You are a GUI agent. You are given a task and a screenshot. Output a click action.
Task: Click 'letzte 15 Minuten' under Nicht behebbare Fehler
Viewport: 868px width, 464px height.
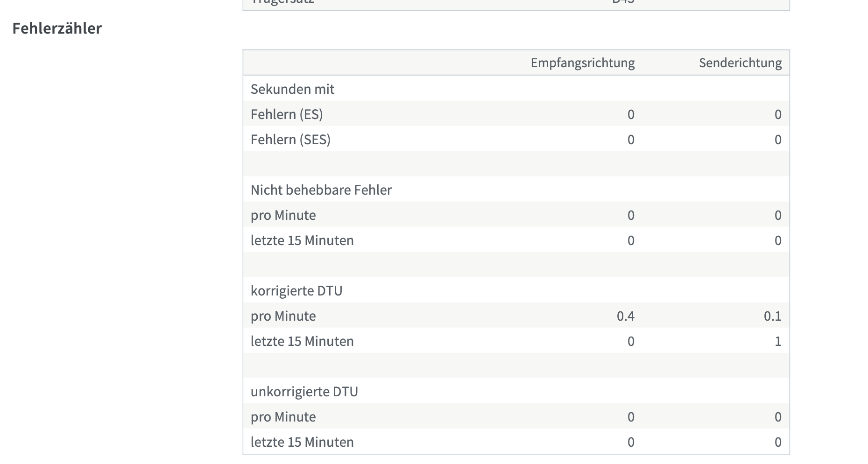point(302,240)
